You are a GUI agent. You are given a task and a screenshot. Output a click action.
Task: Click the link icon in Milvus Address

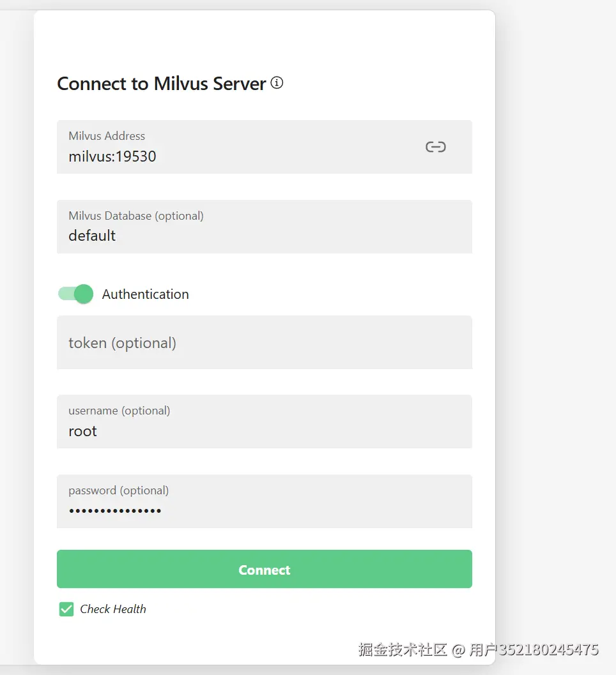pyautogui.click(x=435, y=147)
